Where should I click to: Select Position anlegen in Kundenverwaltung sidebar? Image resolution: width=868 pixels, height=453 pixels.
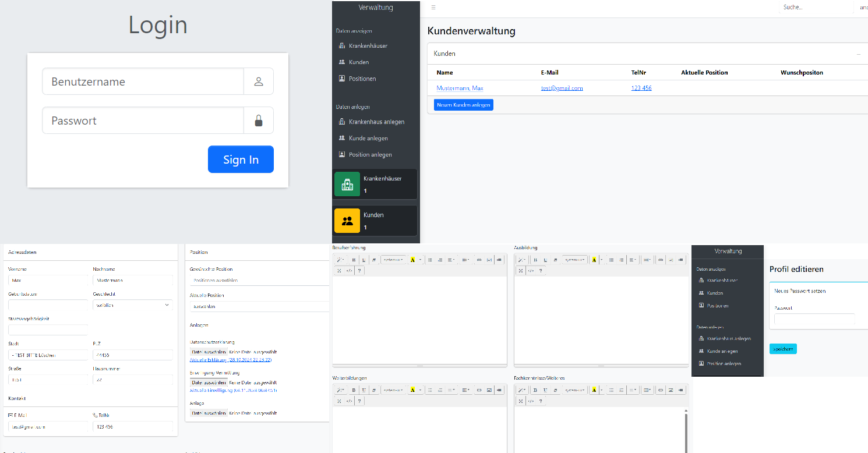point(371,154)
